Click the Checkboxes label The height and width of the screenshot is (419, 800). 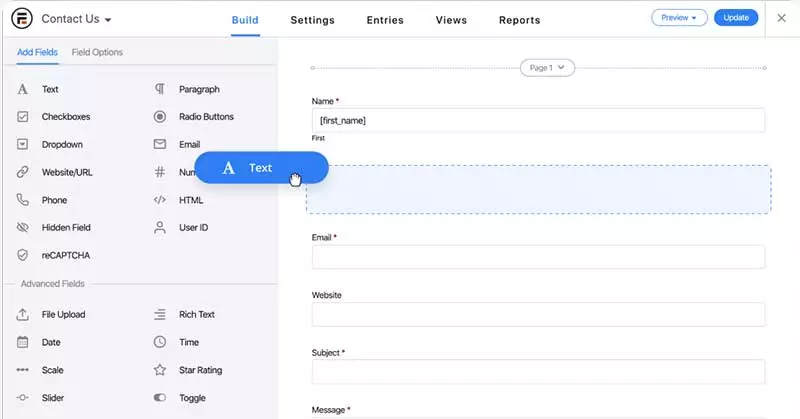tap(66, 117)
